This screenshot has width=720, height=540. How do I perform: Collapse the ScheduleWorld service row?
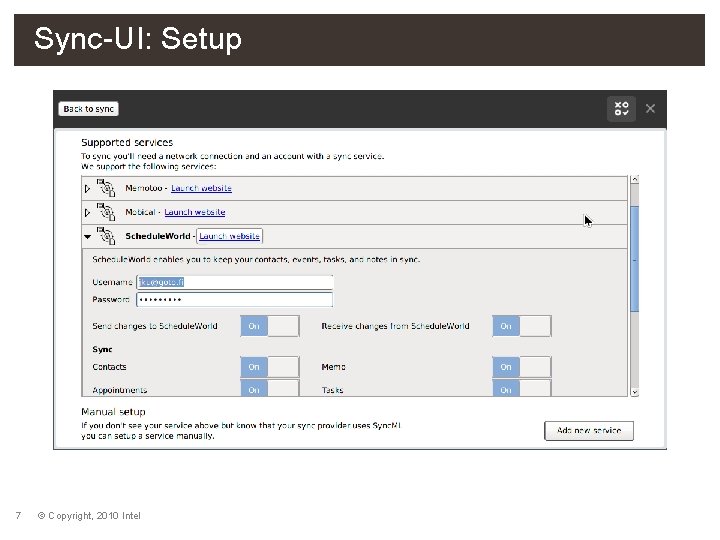coord(87,237)
